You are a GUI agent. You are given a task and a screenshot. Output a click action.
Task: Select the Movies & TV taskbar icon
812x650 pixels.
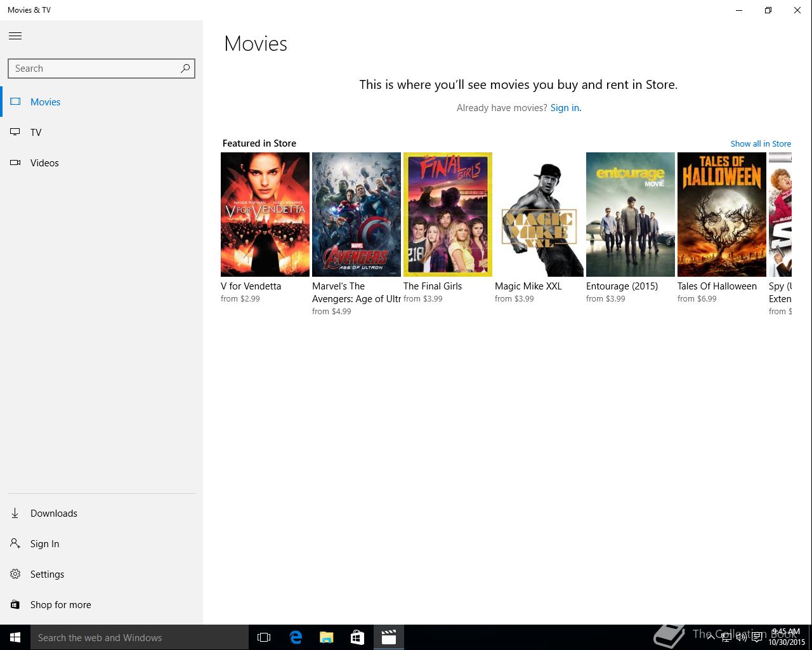click(389, 637)
